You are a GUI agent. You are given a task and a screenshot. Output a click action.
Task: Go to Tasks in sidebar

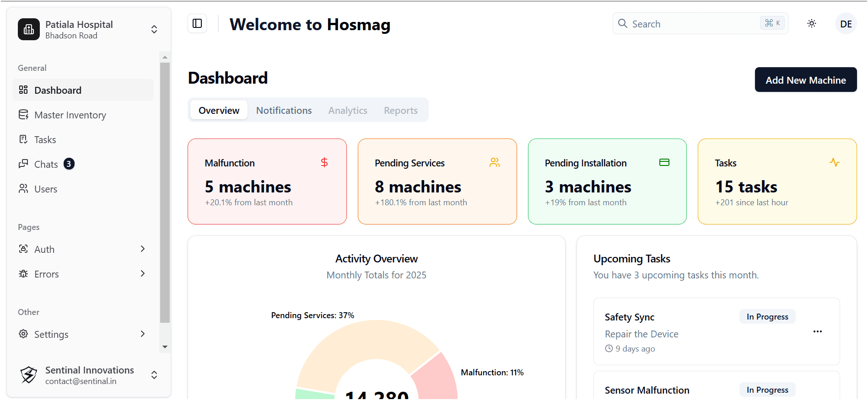45,140
